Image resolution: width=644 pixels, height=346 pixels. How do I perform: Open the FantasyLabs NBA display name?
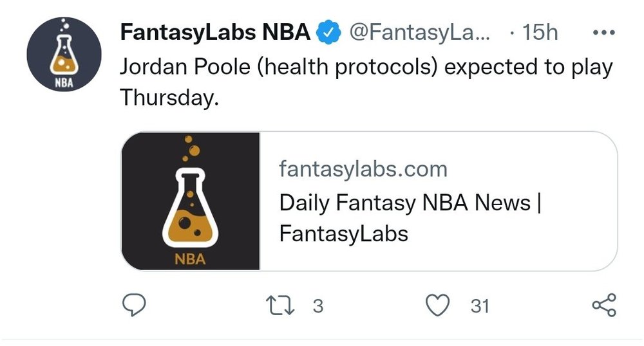point(215,32)
